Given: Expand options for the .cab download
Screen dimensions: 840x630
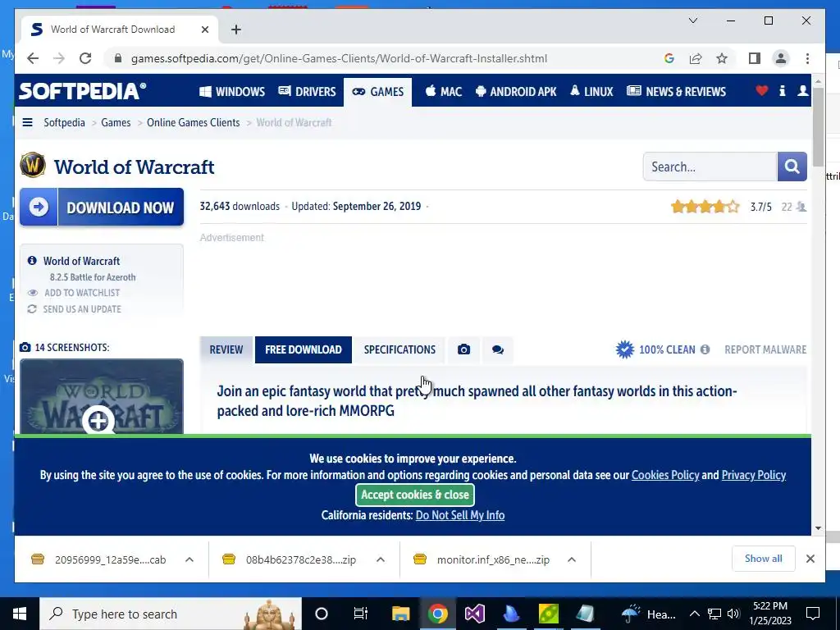Looking at the screenshot, I should pyautogui.click(x=189, y=559).
